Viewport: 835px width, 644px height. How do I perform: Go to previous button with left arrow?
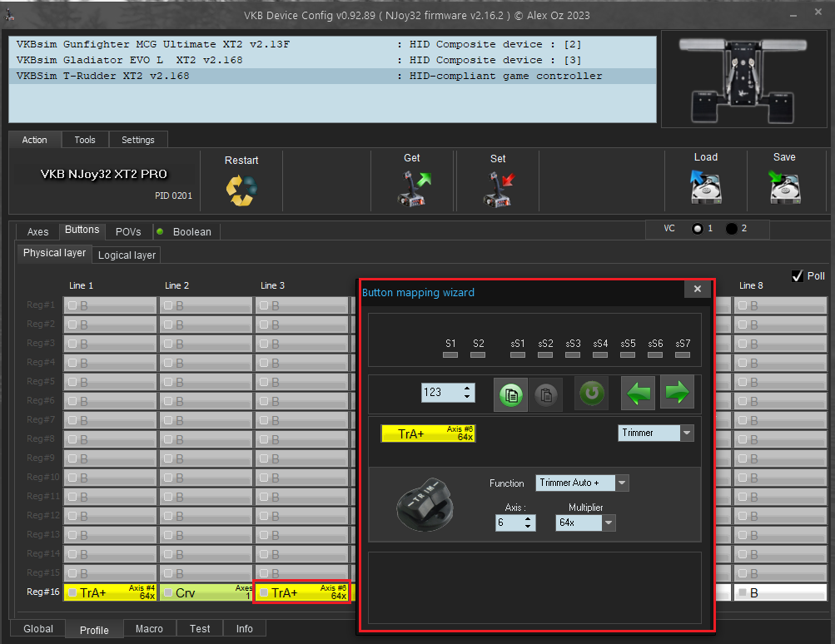[639, 393]
